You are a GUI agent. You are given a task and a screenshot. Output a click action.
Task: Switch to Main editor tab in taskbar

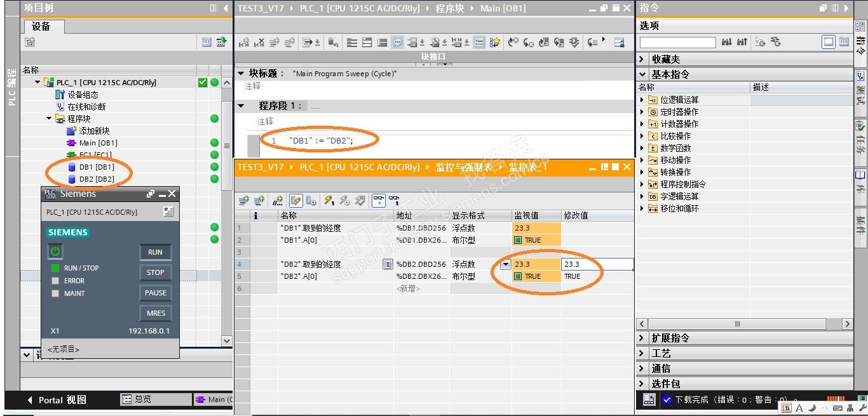(x=214, y=399)
